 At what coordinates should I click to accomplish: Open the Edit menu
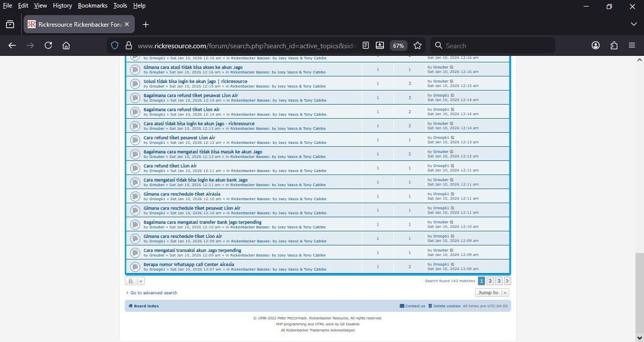(23, 6)
